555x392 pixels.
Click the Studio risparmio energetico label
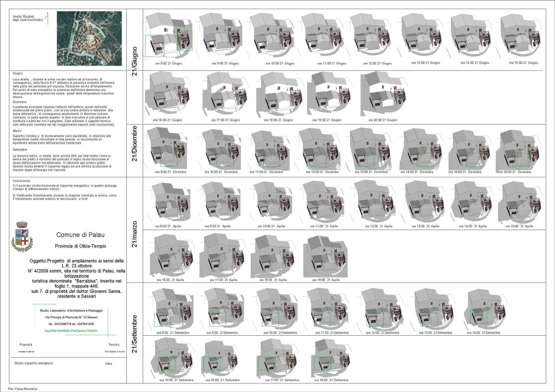pyautogui.click(x=34, y=363)
